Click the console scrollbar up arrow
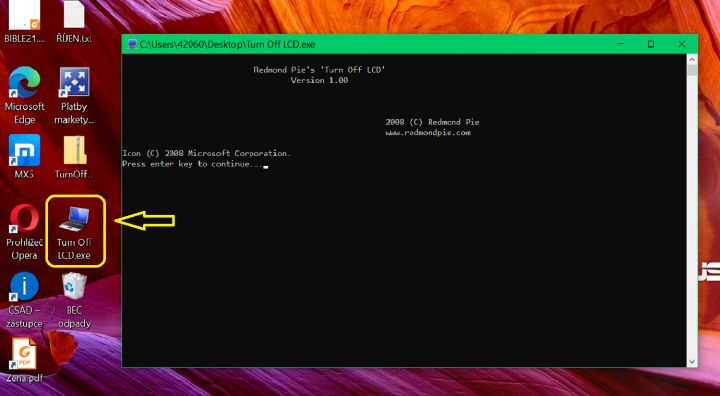The width and height of the screenshot is (720, 396). pos(692,59)
